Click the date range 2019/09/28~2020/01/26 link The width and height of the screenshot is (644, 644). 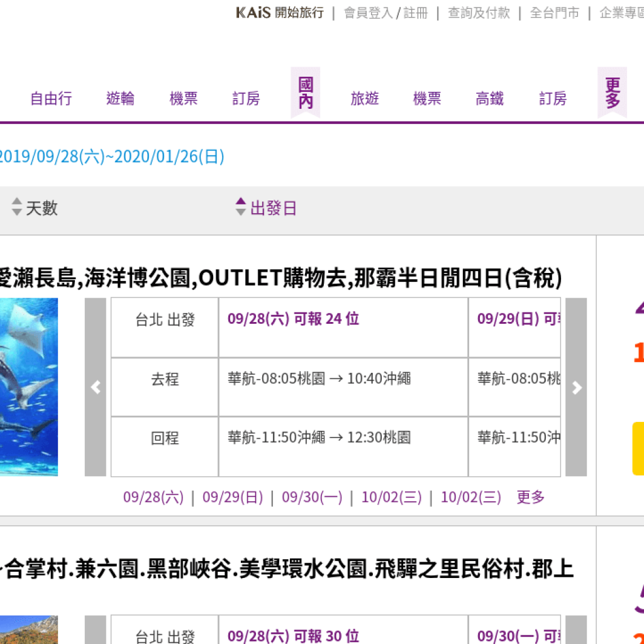112,157
